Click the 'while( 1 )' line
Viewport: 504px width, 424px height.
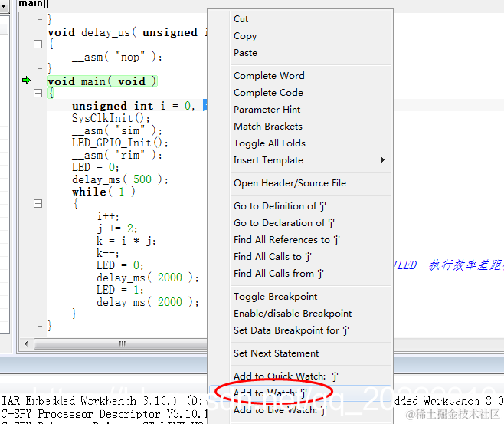(x=103, y=192)
